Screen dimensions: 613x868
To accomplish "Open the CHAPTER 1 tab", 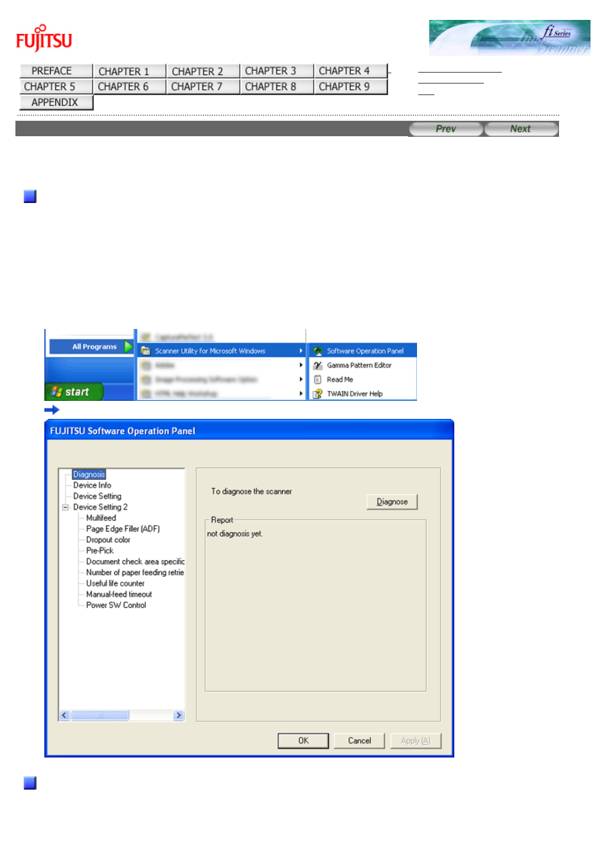I will (129, 71).
